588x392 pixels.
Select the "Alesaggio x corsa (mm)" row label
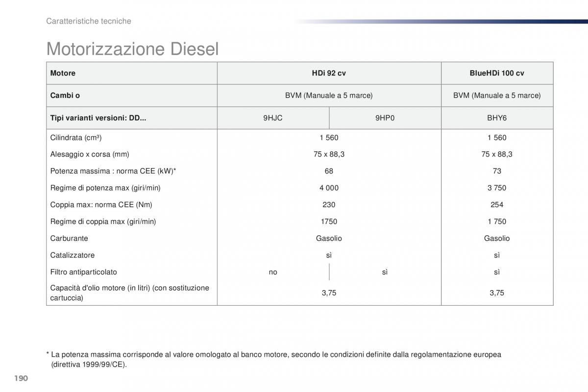90,154
